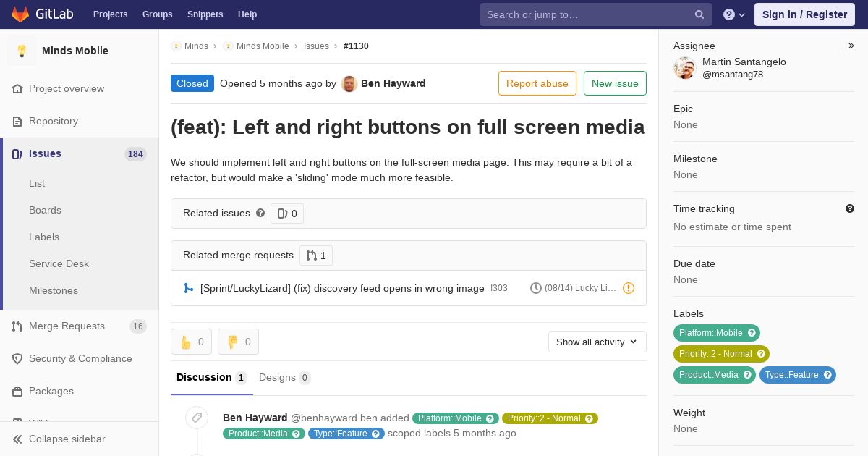This screenshot has height=456, width=868.
Task: Click the Collapse sidebar chevrons icon
Action: (17, 439)
